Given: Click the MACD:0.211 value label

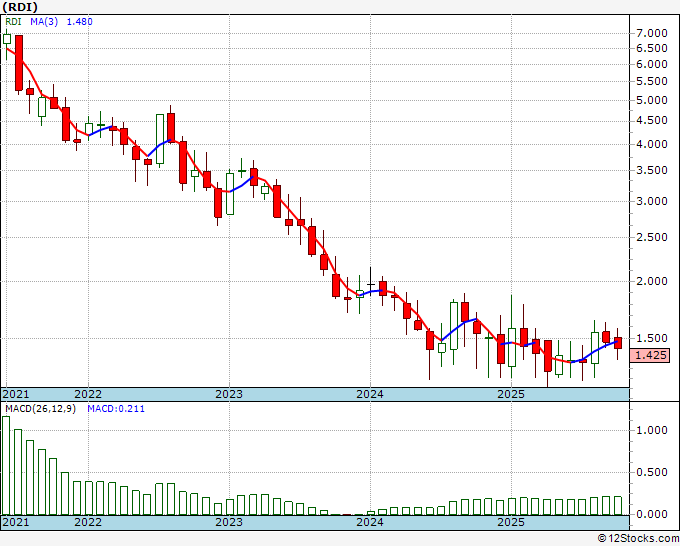Looking at the screenshot, I should (114, 409).
